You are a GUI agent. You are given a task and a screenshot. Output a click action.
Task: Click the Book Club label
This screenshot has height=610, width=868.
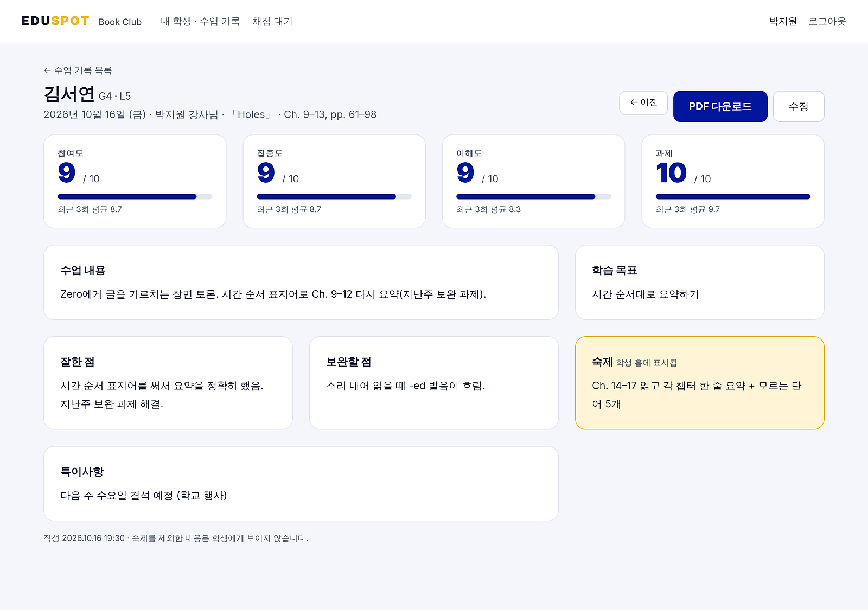(x=120, y=22)
